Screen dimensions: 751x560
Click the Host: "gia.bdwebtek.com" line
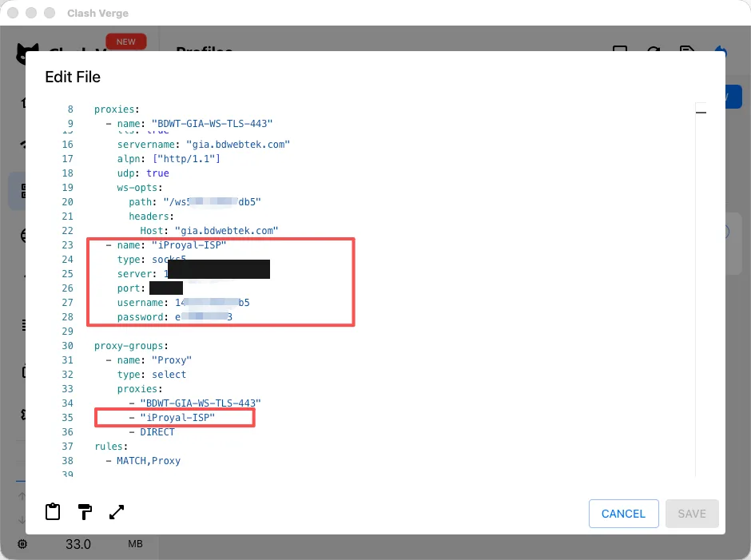(x=209, y=230)
